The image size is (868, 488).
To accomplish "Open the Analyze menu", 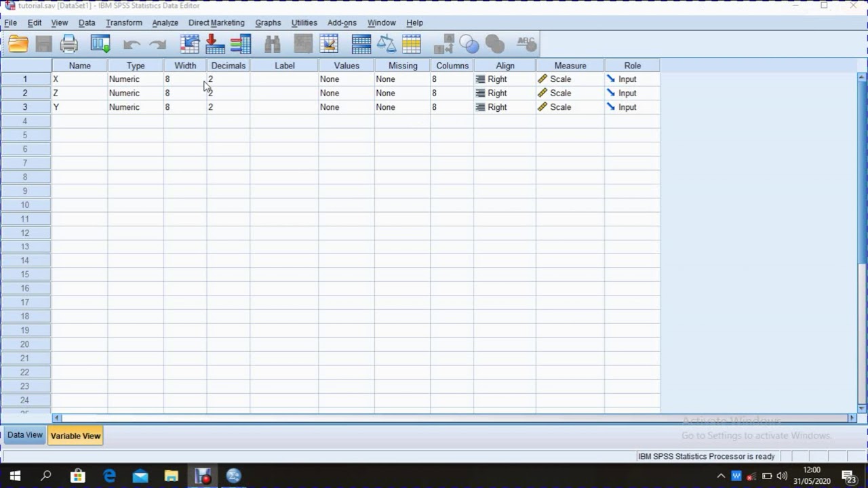I will pos(165,22).
